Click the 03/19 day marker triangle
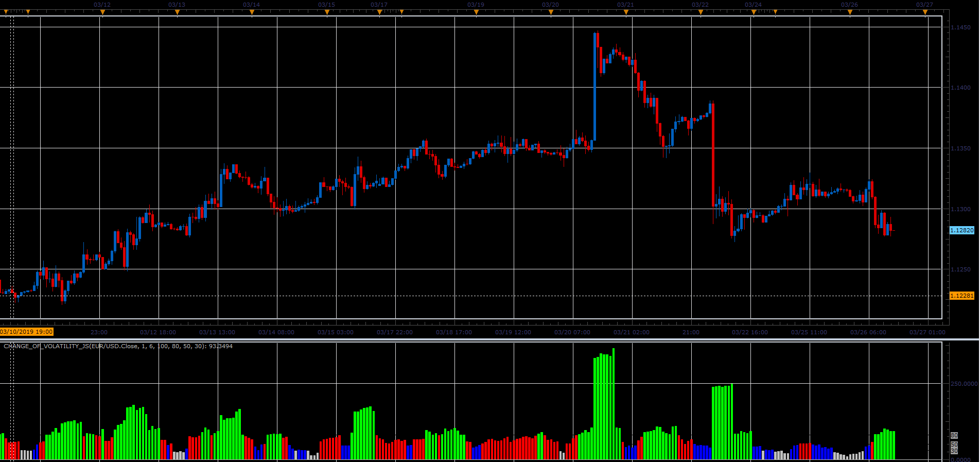The image size is (980, 462). 476,13
